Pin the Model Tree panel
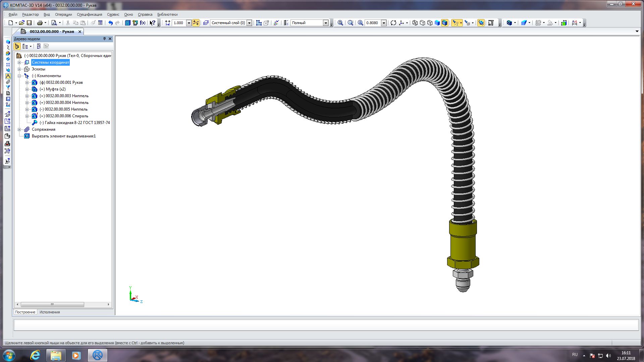This screenshot has height=362, width=644. tap(104, 39)
